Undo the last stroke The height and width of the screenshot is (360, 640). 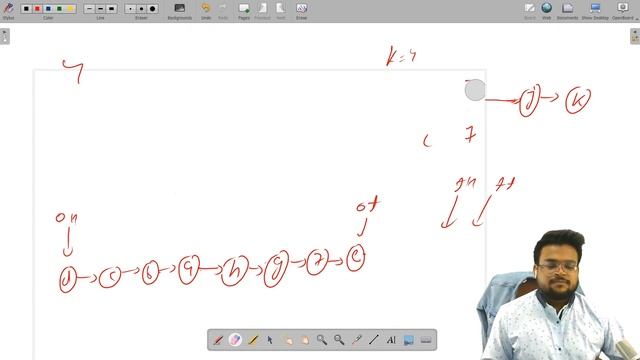coord(206,11)
